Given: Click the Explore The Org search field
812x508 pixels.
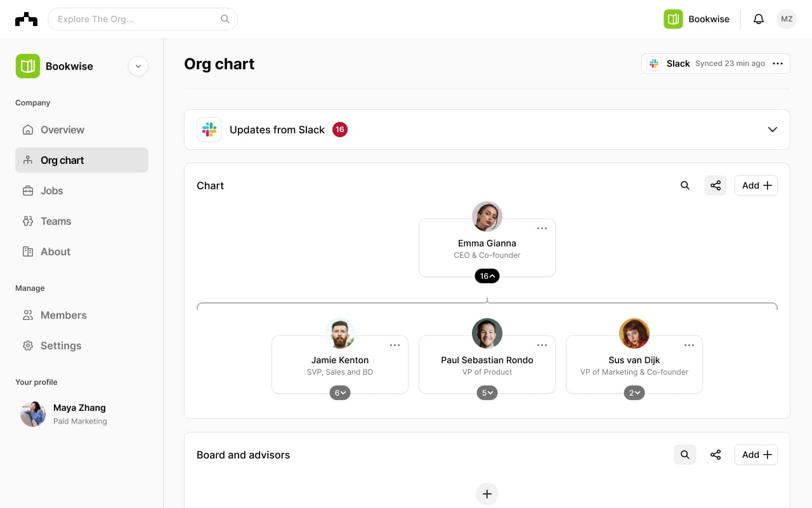Looking at the screenshot, I should (136, 19).
